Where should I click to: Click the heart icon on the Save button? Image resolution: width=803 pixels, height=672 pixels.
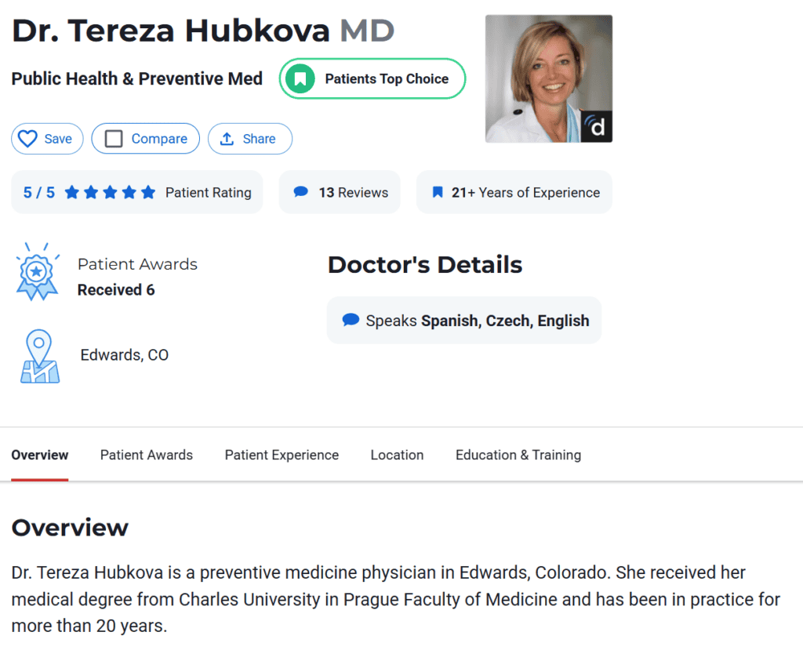(x=27, y=139)
